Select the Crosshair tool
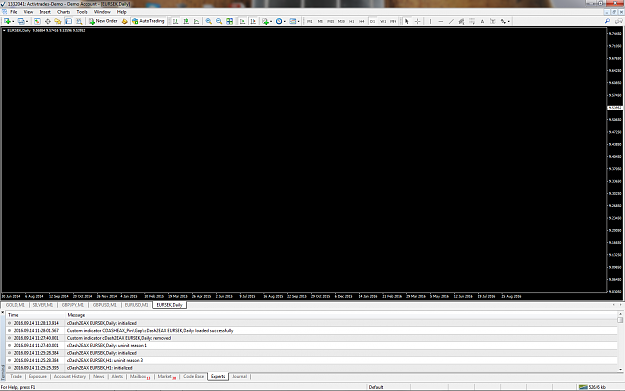This screenshot has width=625, height=391. [x=417, y=21]
